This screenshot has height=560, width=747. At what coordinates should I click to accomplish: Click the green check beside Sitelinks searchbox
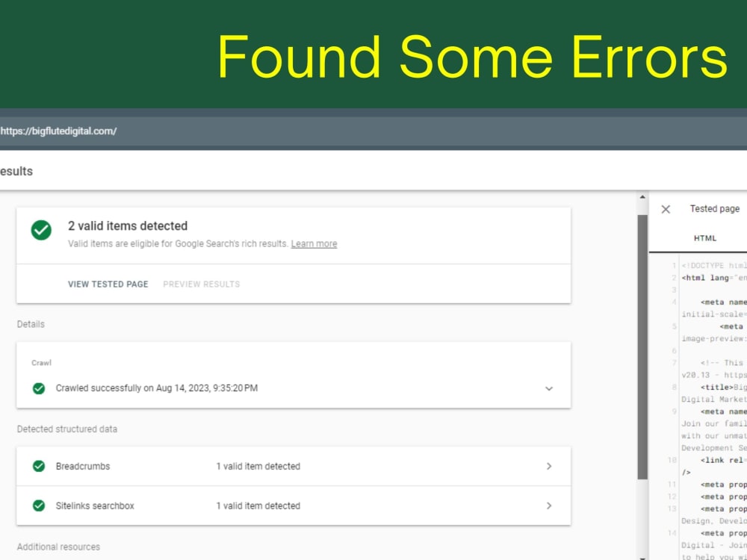(39, 505)
